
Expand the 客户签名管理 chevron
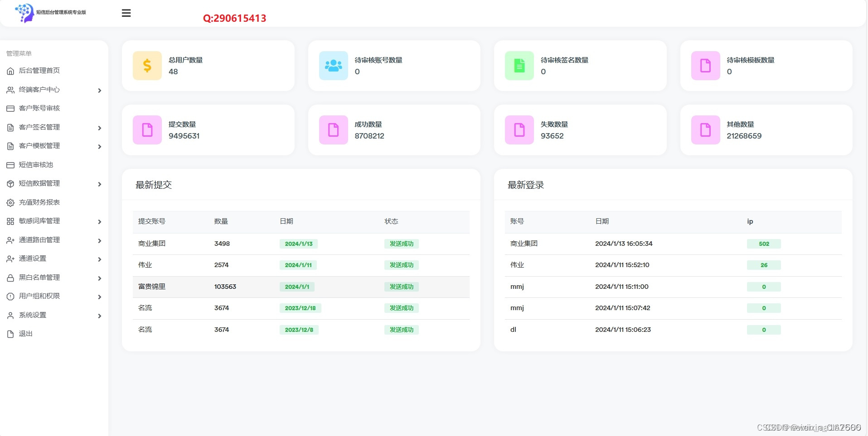click(100, 128)
